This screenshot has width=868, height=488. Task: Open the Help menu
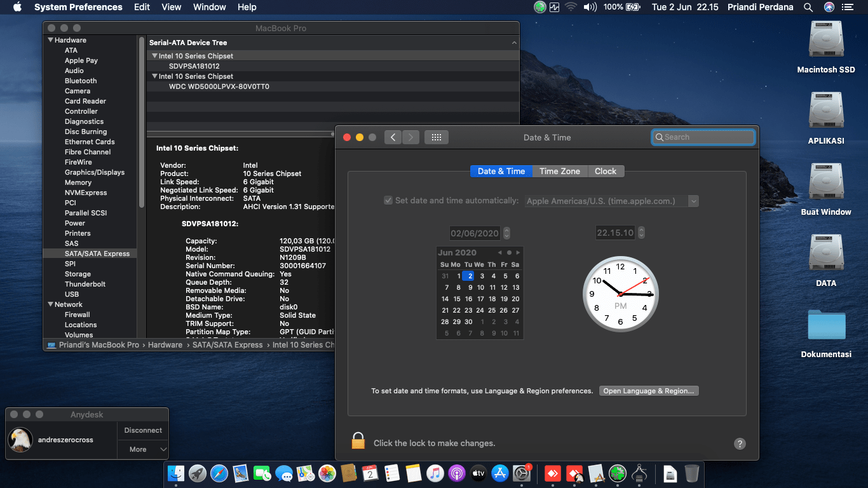pyautogui.click(x=247, y=7)
